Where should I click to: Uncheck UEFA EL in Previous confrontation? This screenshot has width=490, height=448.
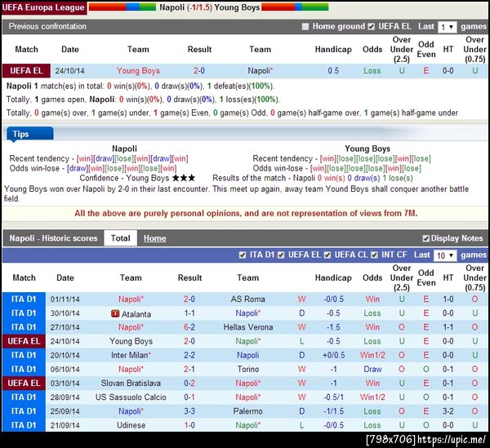click(x=371, y=27)
